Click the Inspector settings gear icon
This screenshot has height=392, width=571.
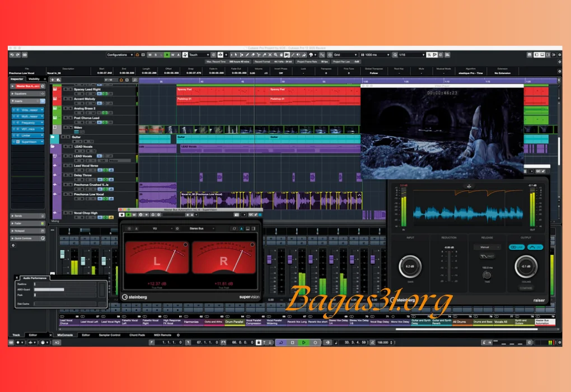(x=13, y=245)
